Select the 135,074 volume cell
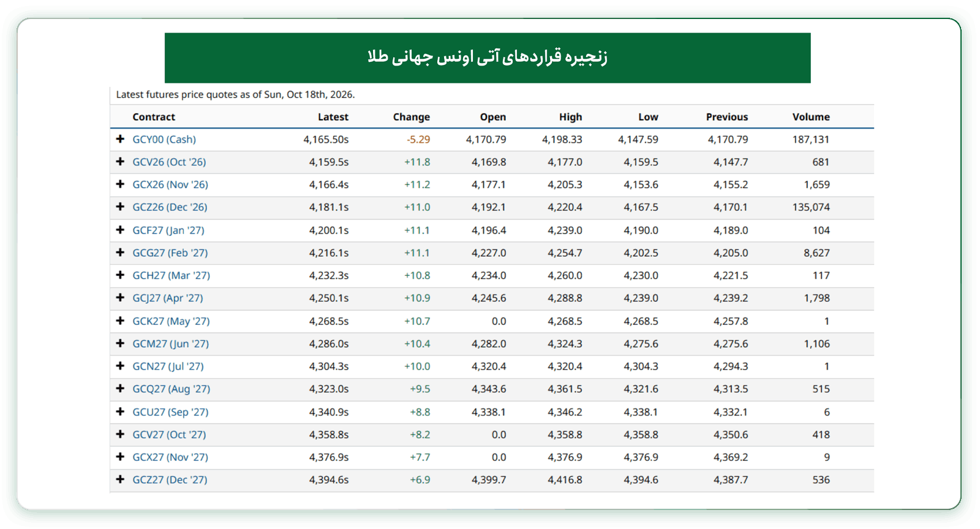 click(811, 207)
